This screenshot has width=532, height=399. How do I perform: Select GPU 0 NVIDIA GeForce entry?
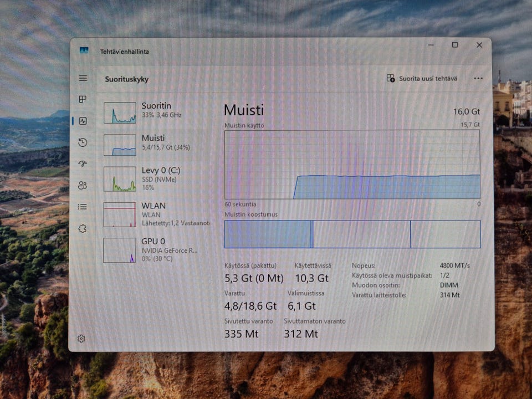tap(155, 249)
